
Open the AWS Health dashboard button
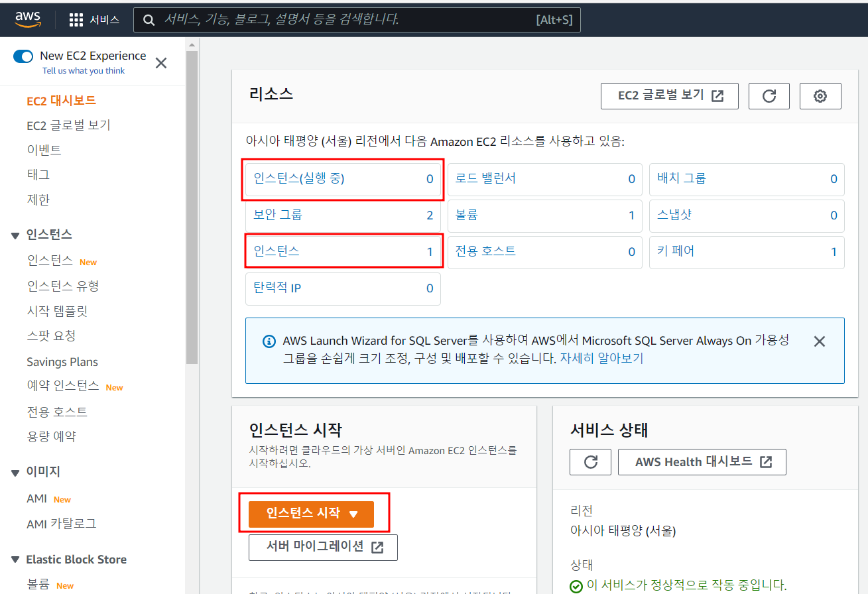click(702, 462)
